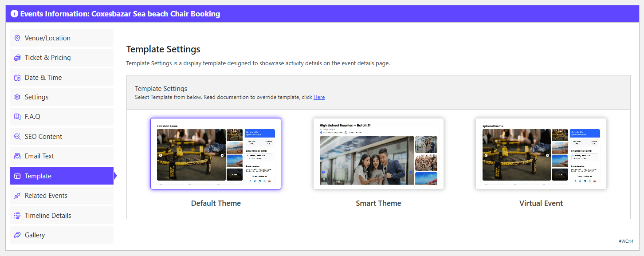Click the Timeline Details list icon
Viewport: 644px width, 256px height.
point(17,216)
